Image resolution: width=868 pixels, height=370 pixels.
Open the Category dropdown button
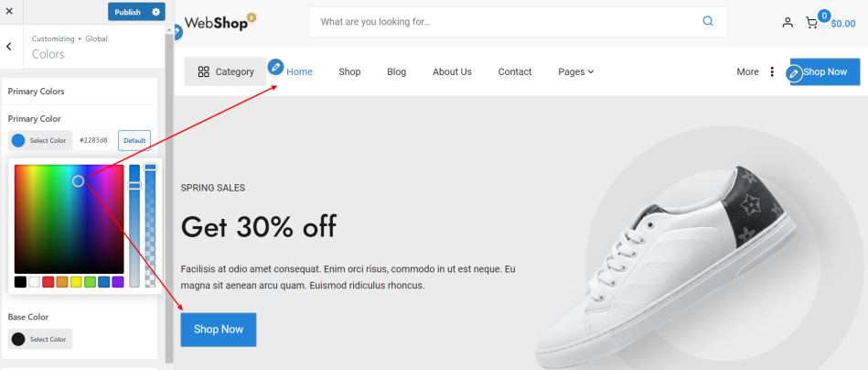tap(226, 71)
